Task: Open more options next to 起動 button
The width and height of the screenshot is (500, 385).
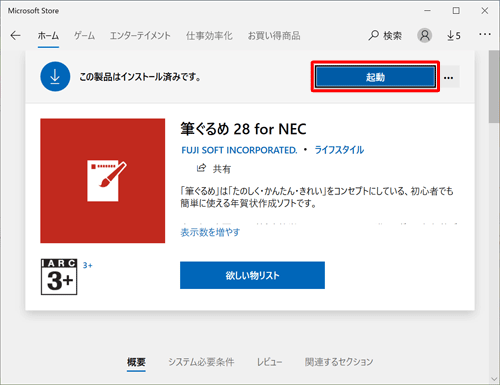Action: click(x=449, y=78)
